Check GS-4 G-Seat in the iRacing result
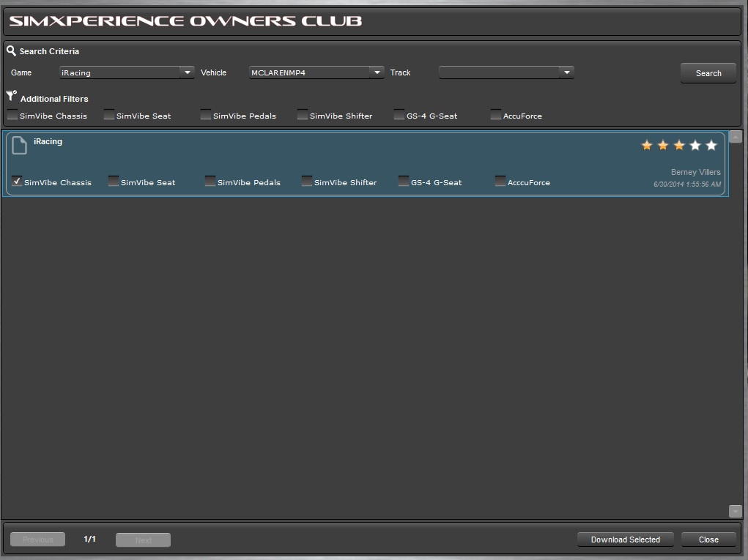 (x=404, y=181)
